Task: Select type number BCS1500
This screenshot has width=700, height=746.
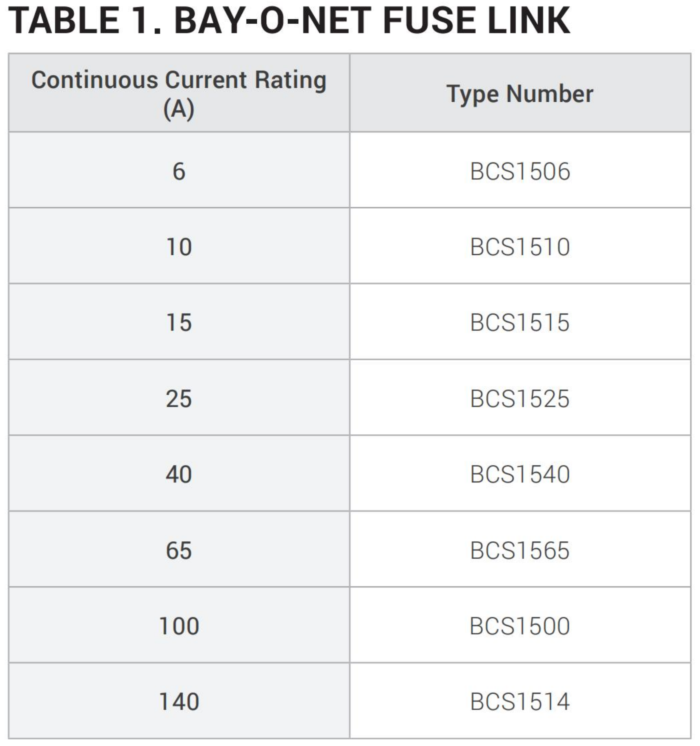Action: tap(519, 626)
